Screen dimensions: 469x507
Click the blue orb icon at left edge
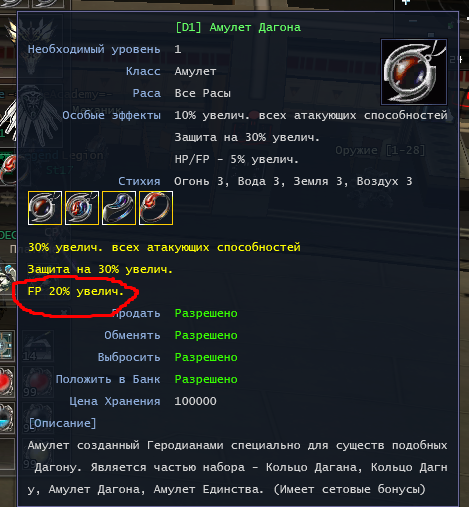[7, 418]
